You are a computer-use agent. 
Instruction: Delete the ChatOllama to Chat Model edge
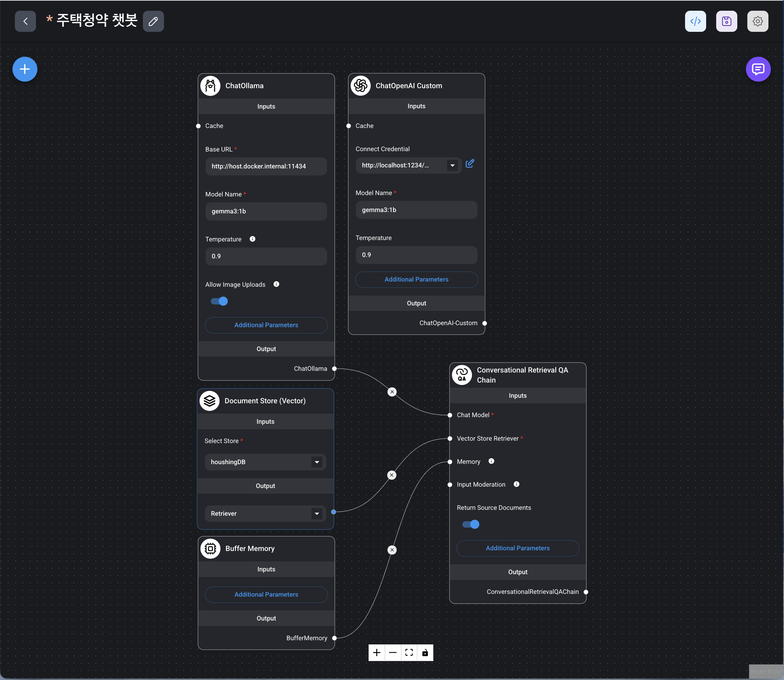pos(392,392)
